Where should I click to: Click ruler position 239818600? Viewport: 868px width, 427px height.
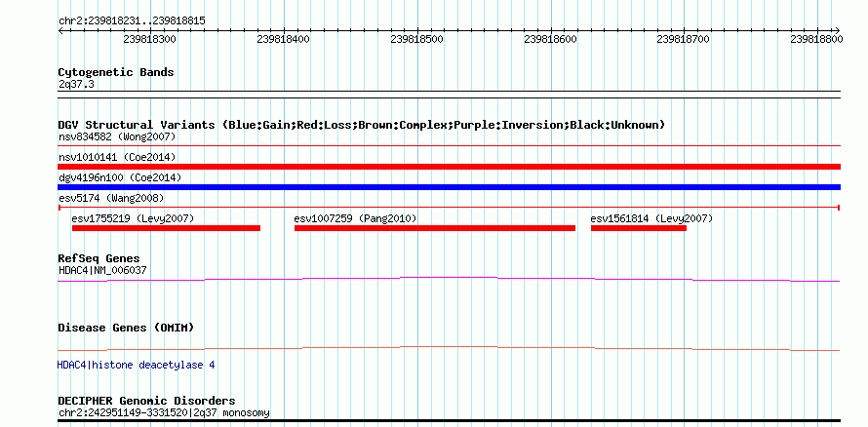550,39
